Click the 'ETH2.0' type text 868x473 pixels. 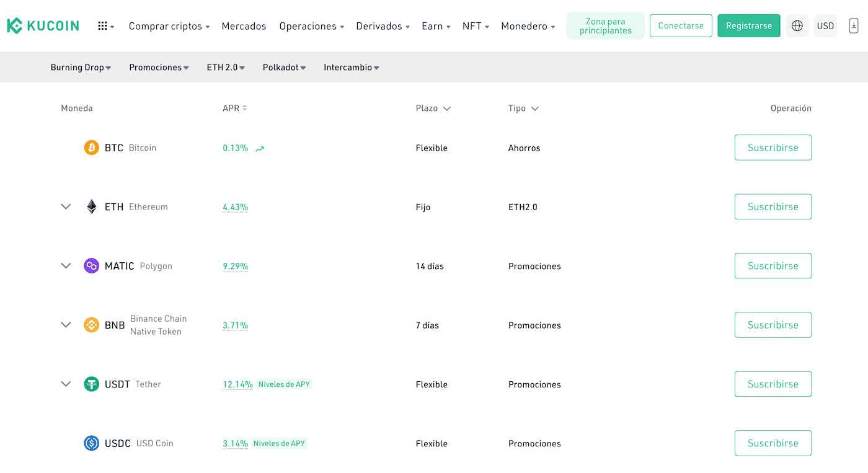pos(523,207)
